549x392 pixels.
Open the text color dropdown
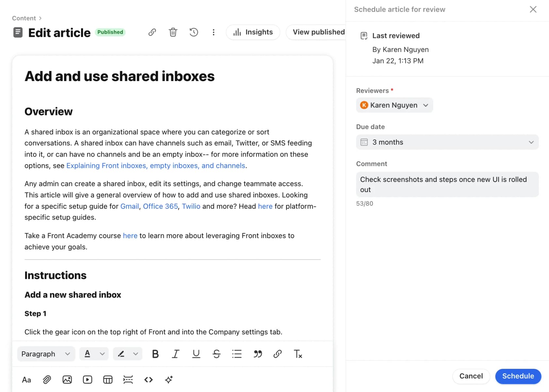coord(94,354)
